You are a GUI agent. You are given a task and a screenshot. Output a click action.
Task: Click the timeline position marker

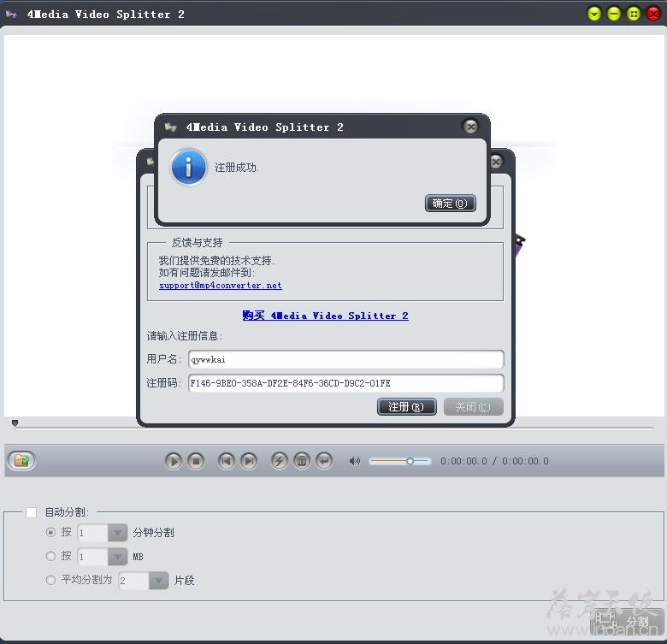[x=15, y=422]
